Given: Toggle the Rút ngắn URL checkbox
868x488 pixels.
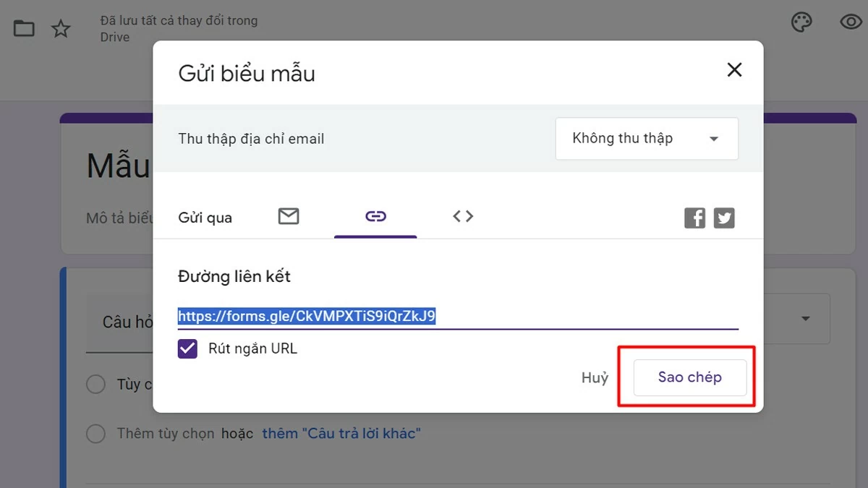Looking at the screenshot, I should [x=187, y=348].
